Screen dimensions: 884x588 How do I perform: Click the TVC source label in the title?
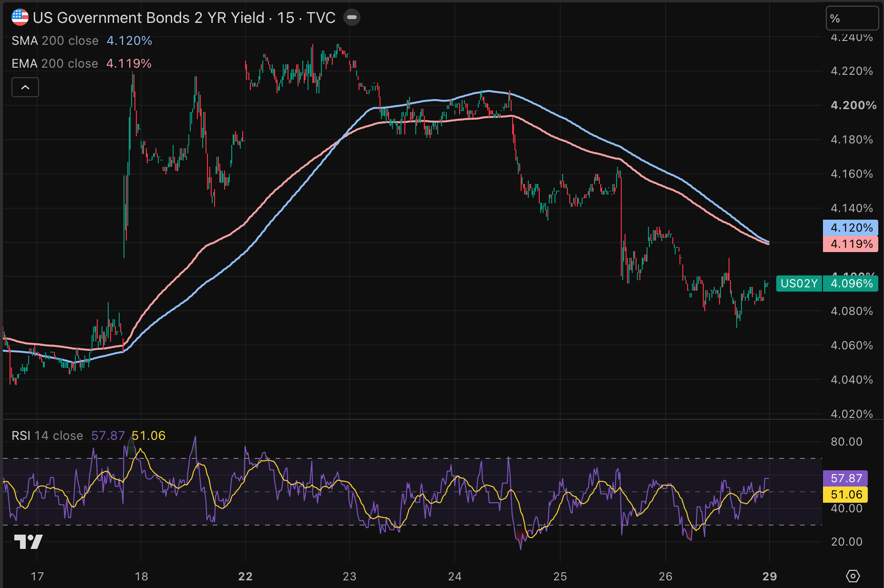click(x=321, y=18)
